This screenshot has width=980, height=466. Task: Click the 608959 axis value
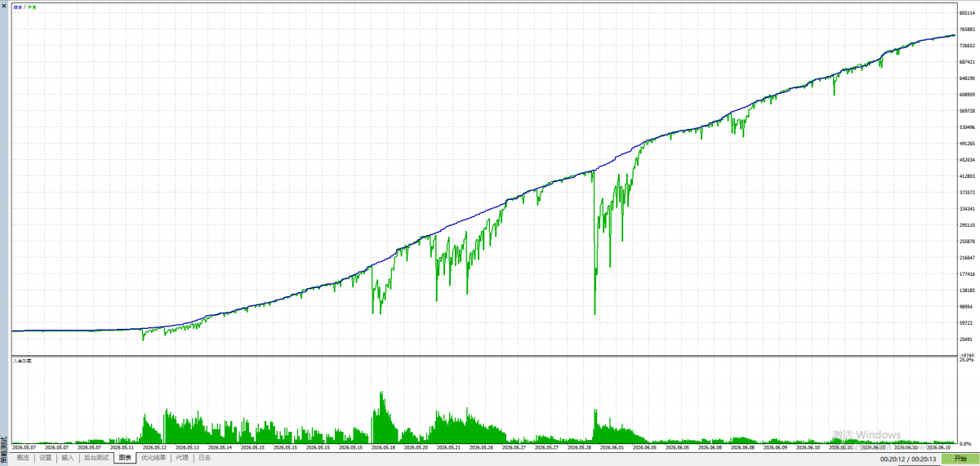point(968,95)
